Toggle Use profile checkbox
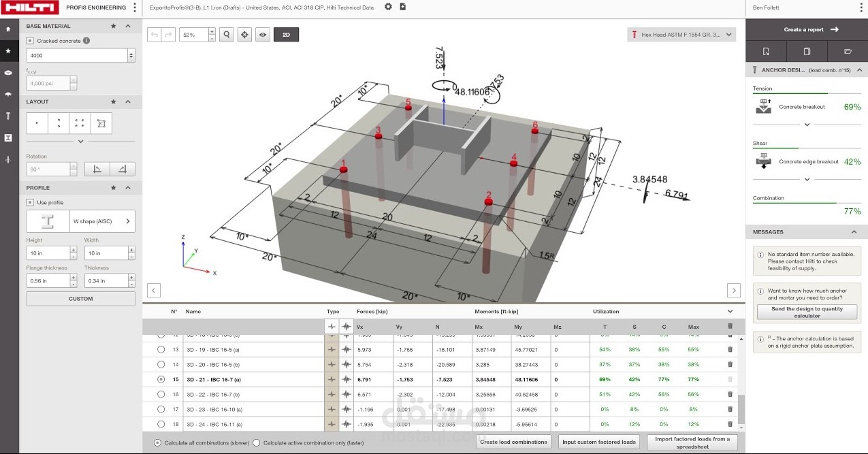Viewport: 868px width, 454px height. tap(29, 202)
